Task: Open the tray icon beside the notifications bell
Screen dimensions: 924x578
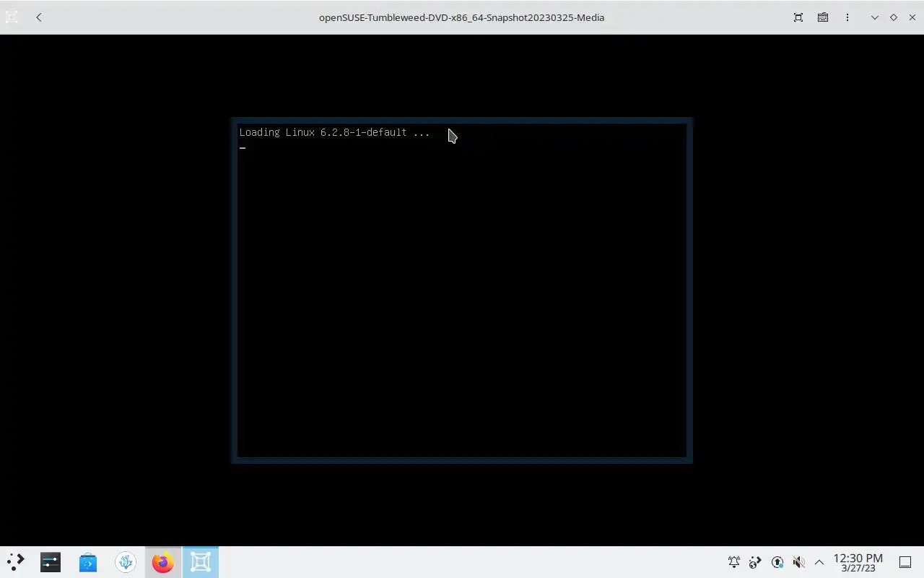Action: click(755, 562)
